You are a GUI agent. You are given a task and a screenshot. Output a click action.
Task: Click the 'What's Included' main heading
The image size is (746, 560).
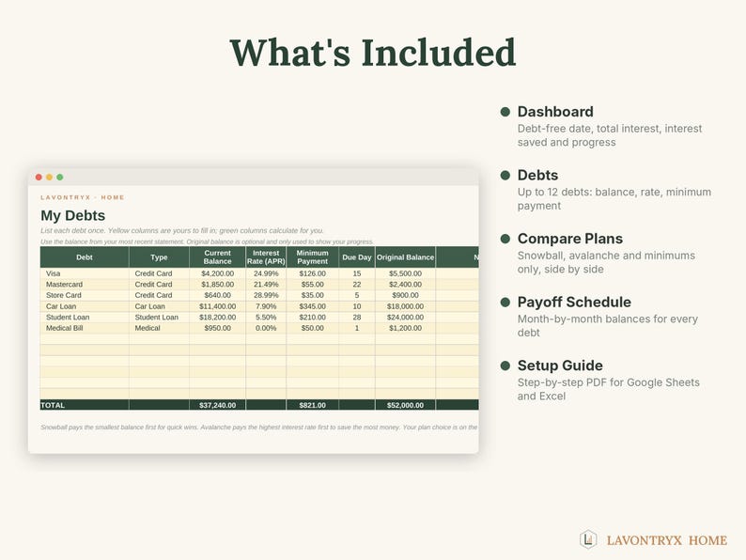point(373,53)
